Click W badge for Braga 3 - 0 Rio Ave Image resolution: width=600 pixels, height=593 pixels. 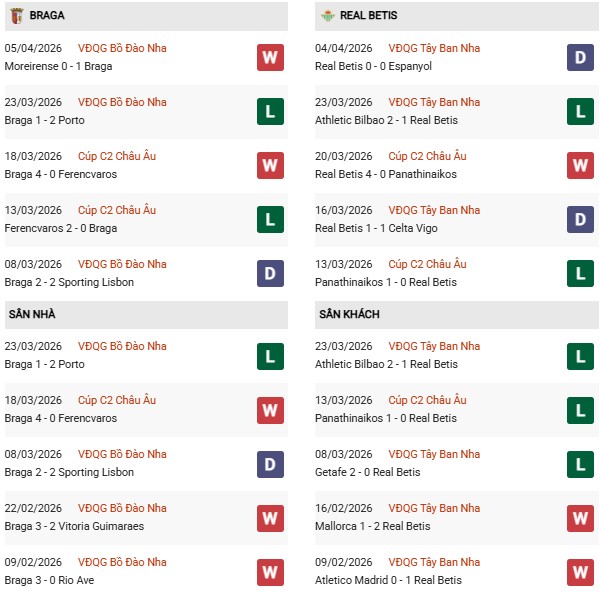pos(270,571)
